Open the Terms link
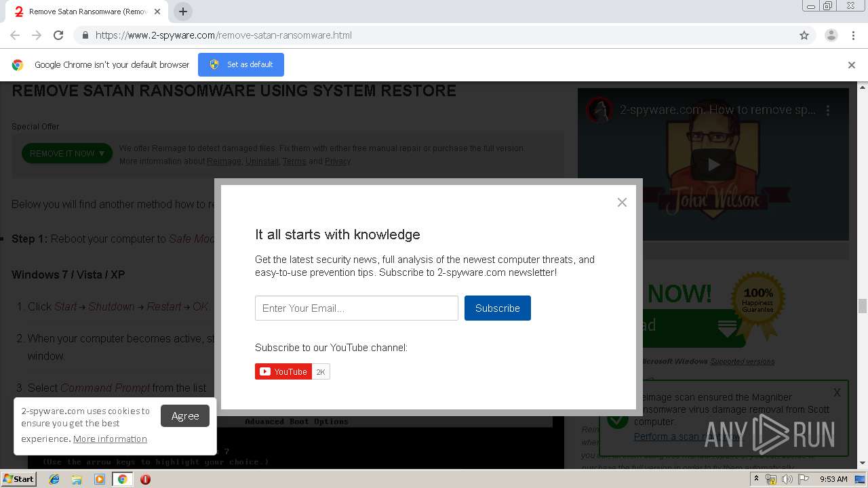 294,161
